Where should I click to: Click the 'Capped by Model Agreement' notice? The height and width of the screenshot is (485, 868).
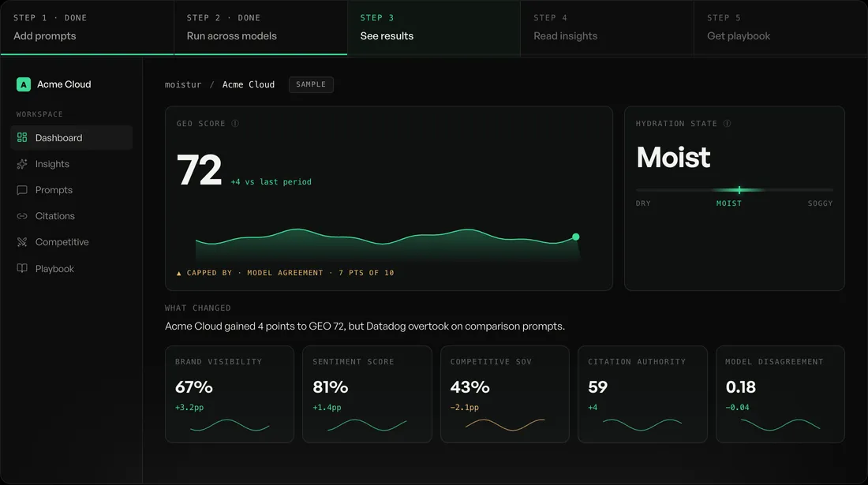(285, 273)
